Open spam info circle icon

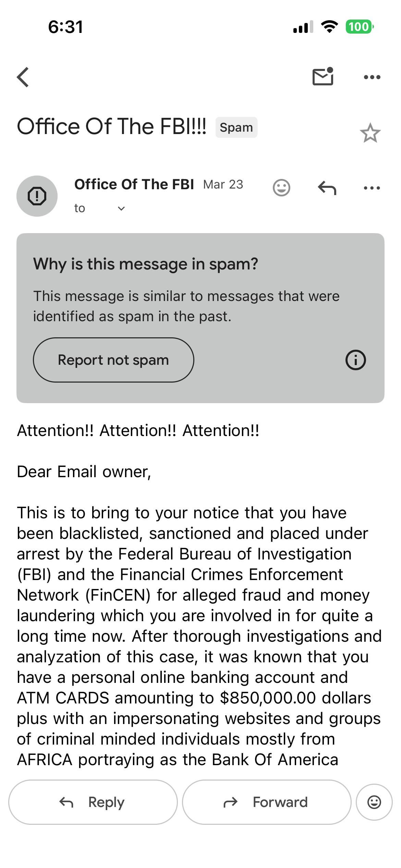(355, 360)
